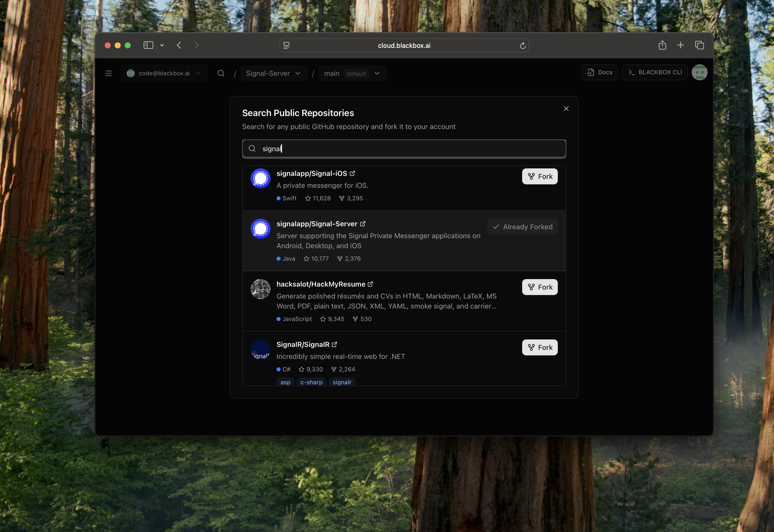Reload the cloud.blackbox.ai page
The width and height of the screenshot is (774, 532).
coord(522,45)
